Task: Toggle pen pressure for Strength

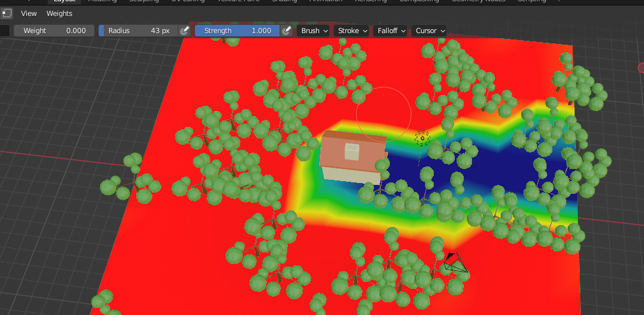Action: click(x=287, y=31)
